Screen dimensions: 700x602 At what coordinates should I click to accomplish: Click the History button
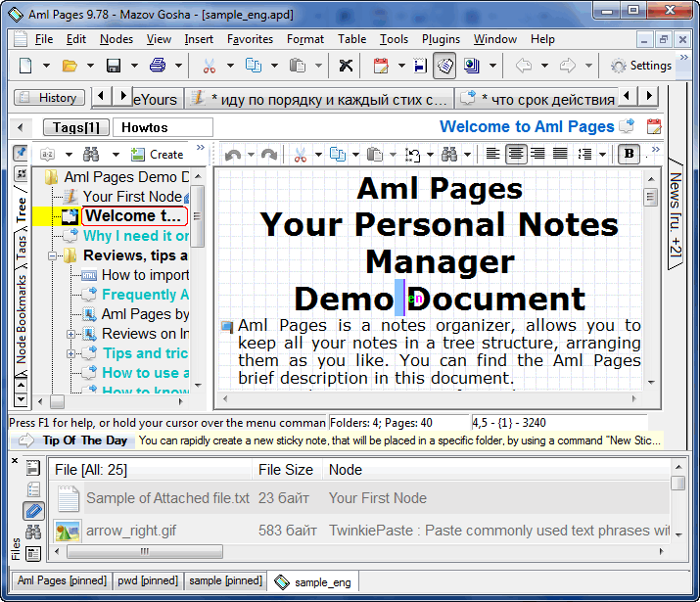point(50,98)
